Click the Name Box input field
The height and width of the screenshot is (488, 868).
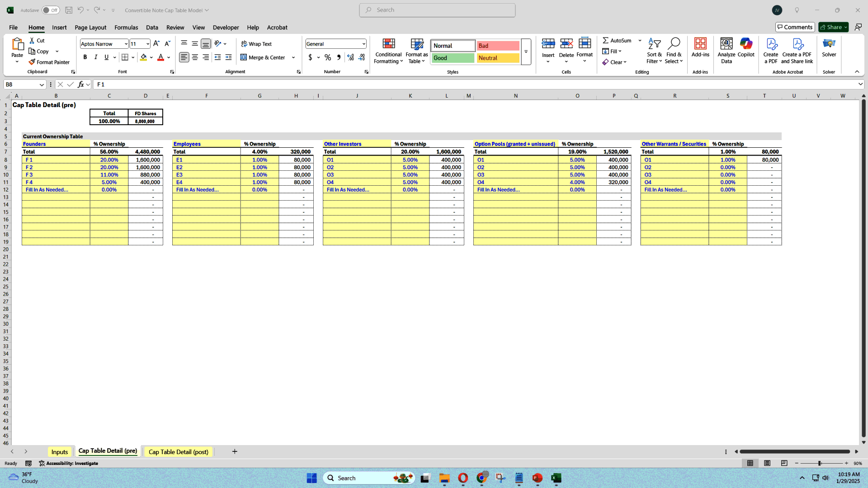pos(24,84)
